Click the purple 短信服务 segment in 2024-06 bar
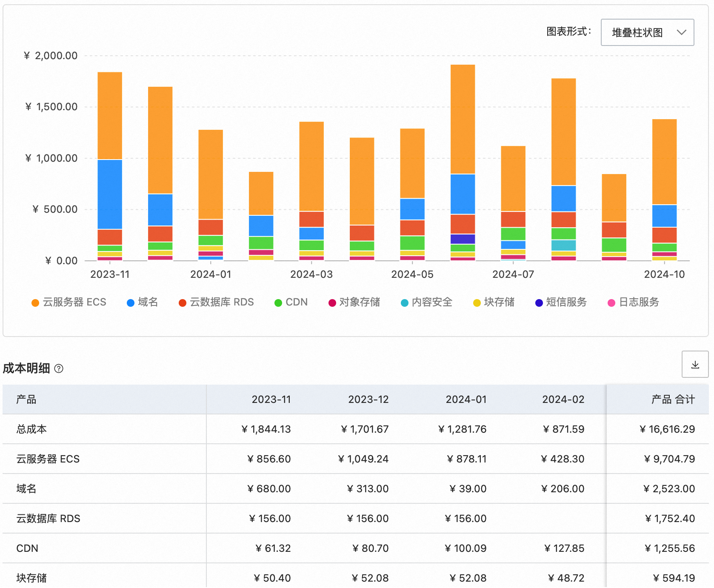714x588 pixels. pos(463,239)
